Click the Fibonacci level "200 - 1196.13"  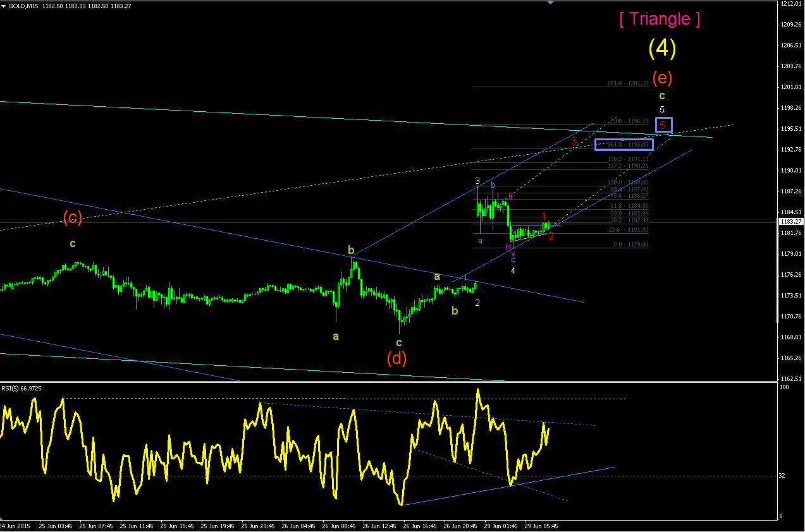(630, 121)
